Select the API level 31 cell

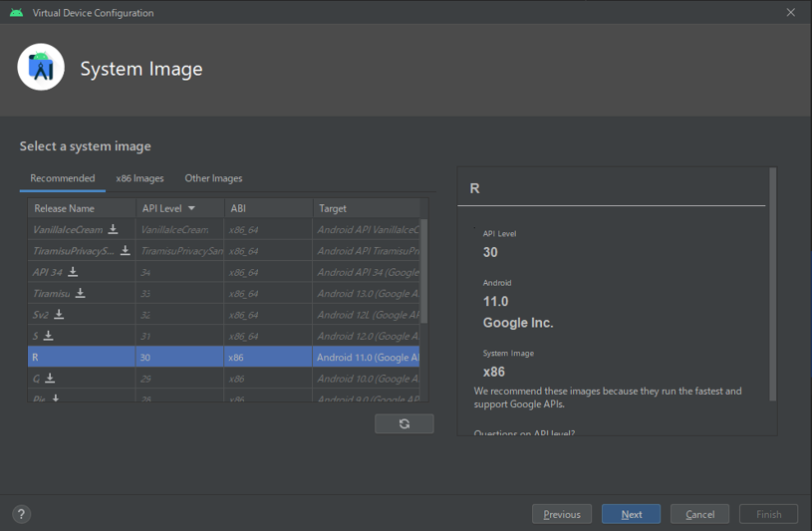point(179,336)
